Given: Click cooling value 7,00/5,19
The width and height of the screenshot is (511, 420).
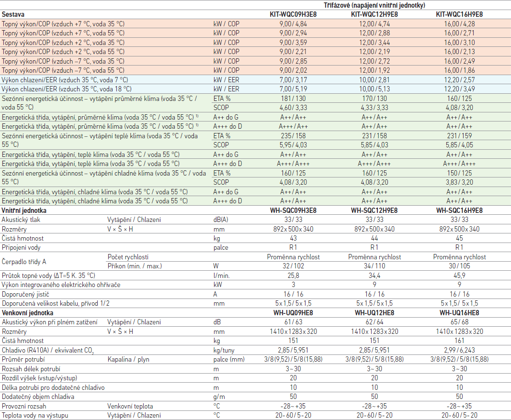Looking at the screenshot, I should coord(293,89).
